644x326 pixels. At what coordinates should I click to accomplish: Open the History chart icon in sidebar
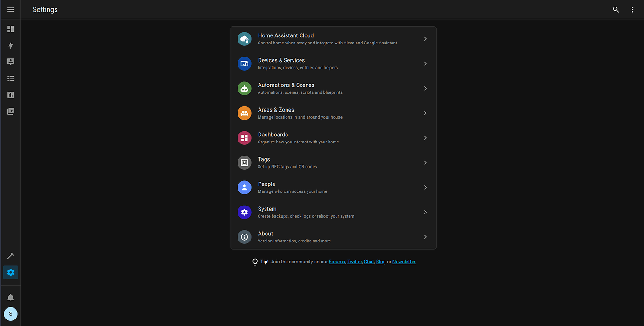pos(11,95)
